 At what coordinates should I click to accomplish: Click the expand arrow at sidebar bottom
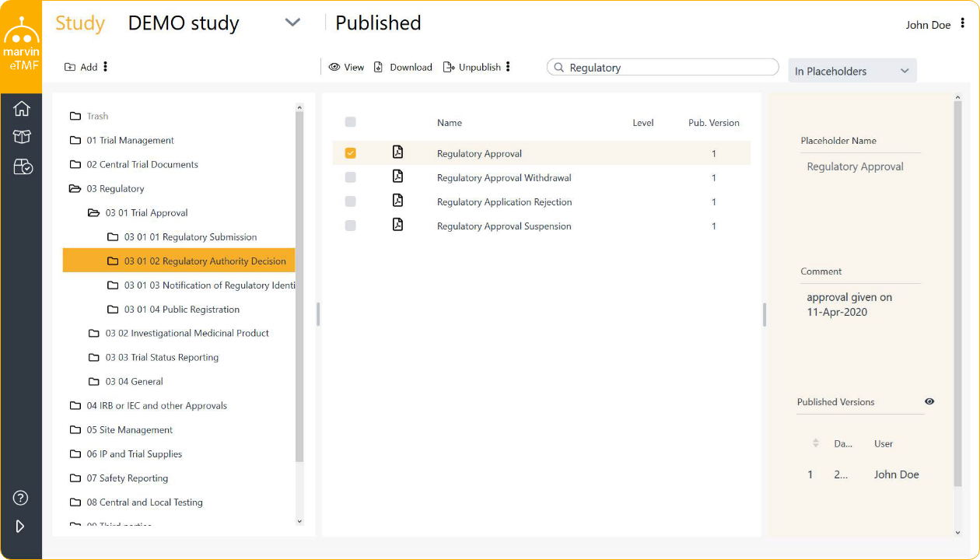[x=20, y=526]
